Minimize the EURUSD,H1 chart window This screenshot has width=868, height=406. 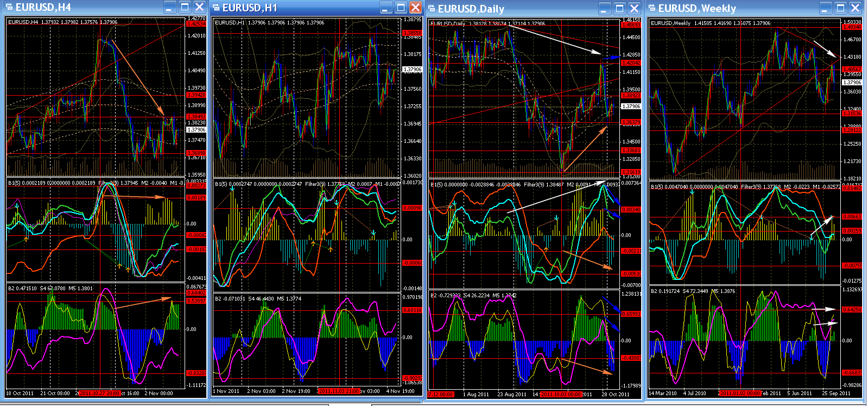pyautogui.click(x=386, y=7)
